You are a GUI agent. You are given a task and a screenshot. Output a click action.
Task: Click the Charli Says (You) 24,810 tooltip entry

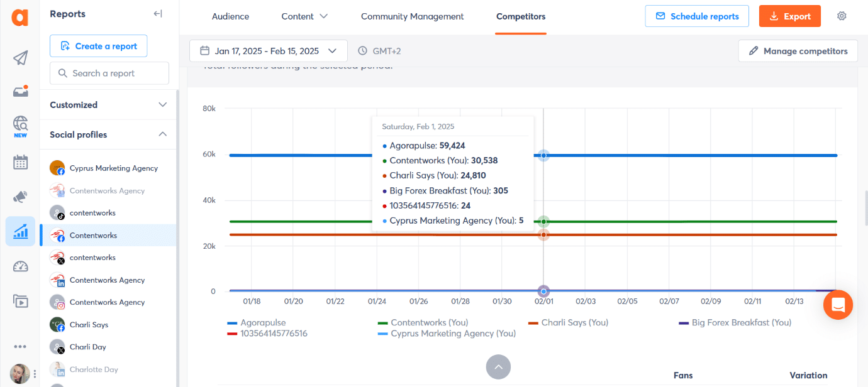pos(434,176)
